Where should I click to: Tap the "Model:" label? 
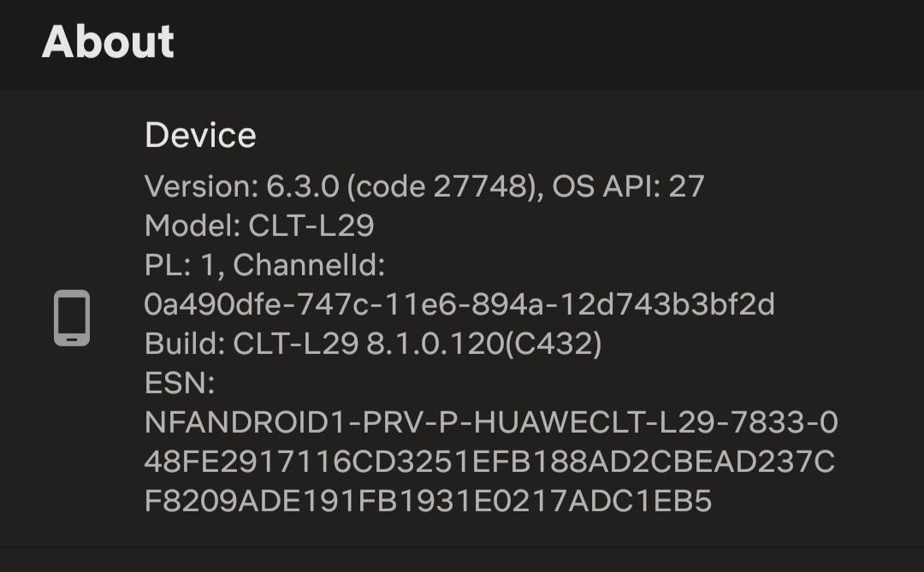[192, 226]
